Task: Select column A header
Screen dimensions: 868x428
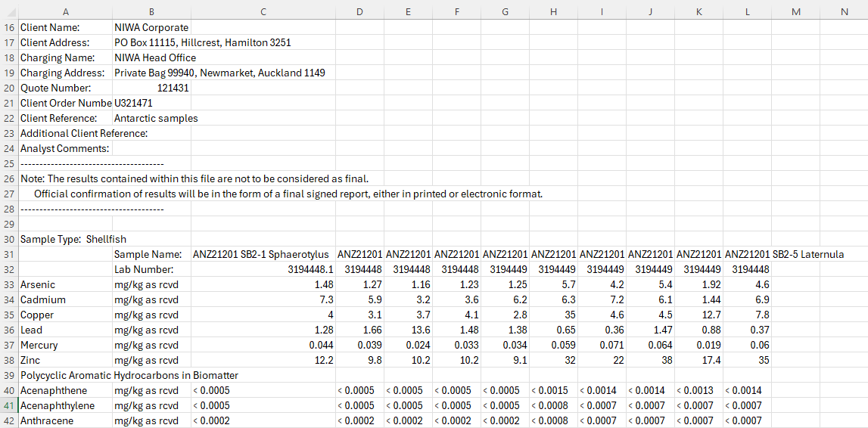Action: pyautogui.click(x=65, y=11)
